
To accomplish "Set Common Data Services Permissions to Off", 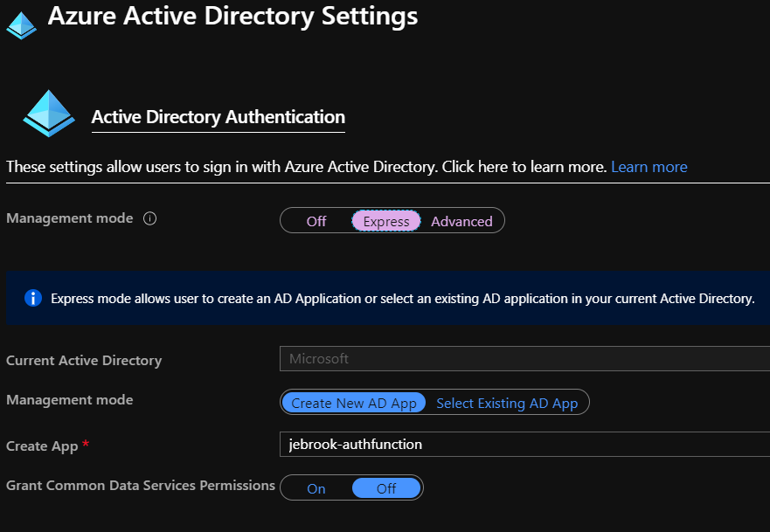I will point(386,488).
